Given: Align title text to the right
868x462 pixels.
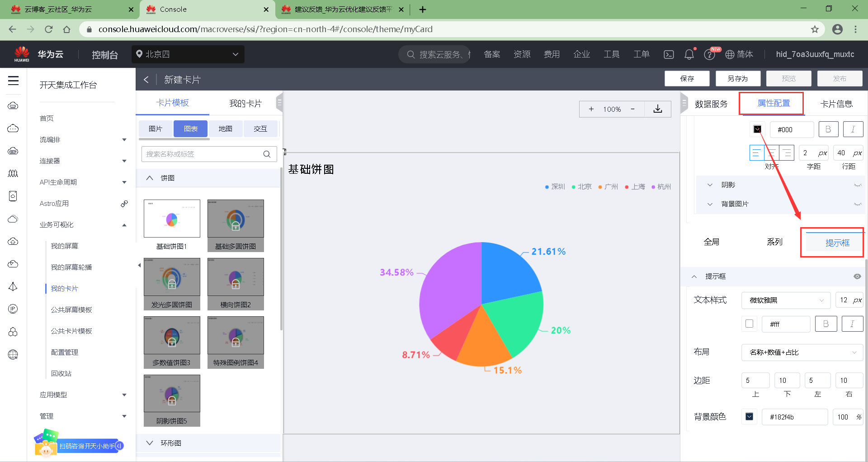Looking at the screenshot, I should coord(787,153).
